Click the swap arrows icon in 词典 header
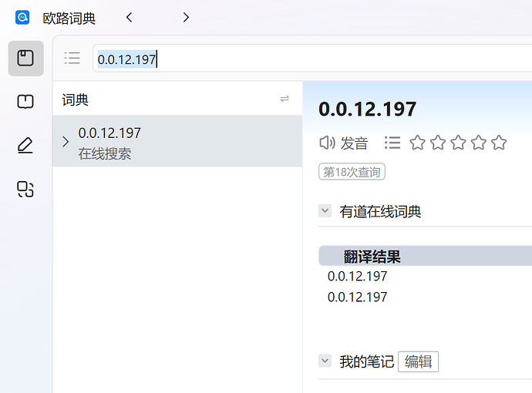Image resolution: width=532 pixels, height=393 pixels. tap(285, 99)
